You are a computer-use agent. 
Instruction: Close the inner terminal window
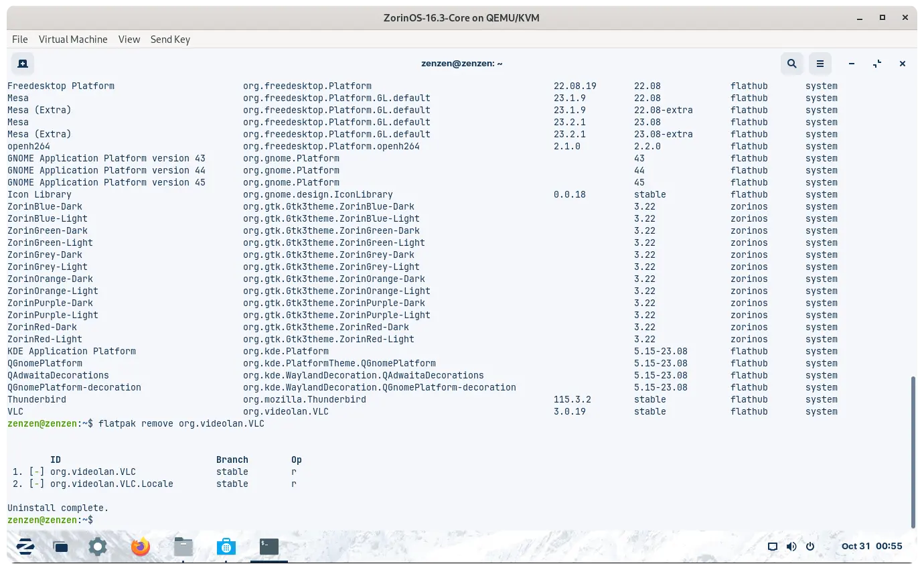[x=903, y=64]
